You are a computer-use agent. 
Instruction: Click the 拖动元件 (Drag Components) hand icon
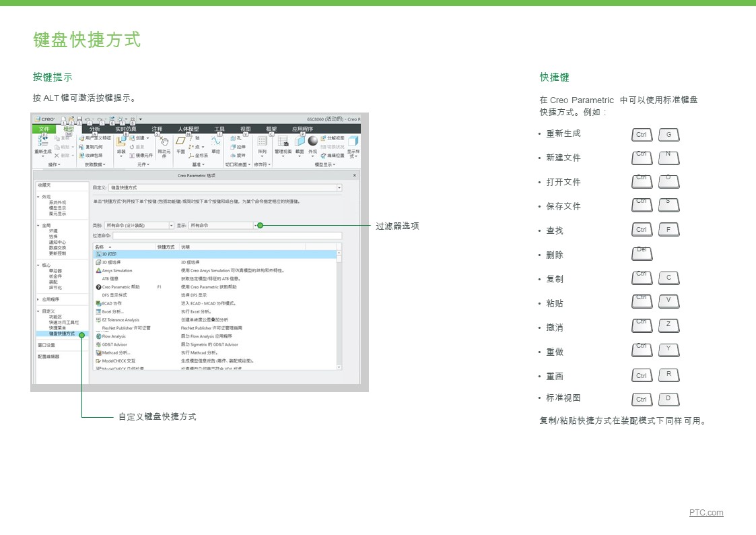pos(164,141)
